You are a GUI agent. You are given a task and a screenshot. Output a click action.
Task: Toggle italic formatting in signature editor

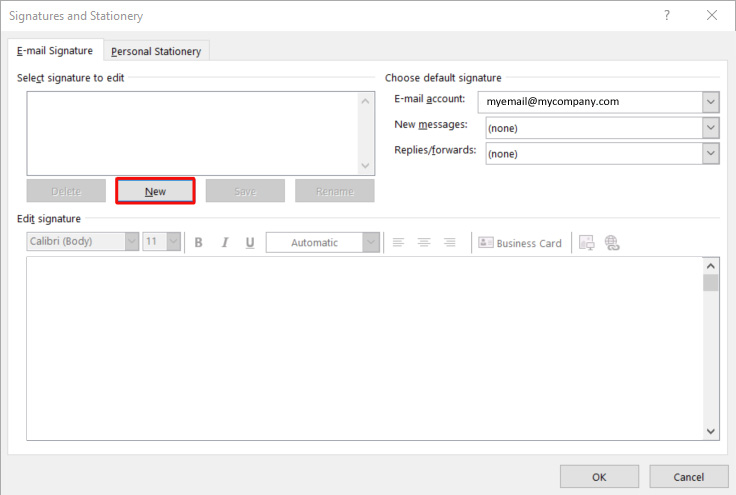click(224, 243)
